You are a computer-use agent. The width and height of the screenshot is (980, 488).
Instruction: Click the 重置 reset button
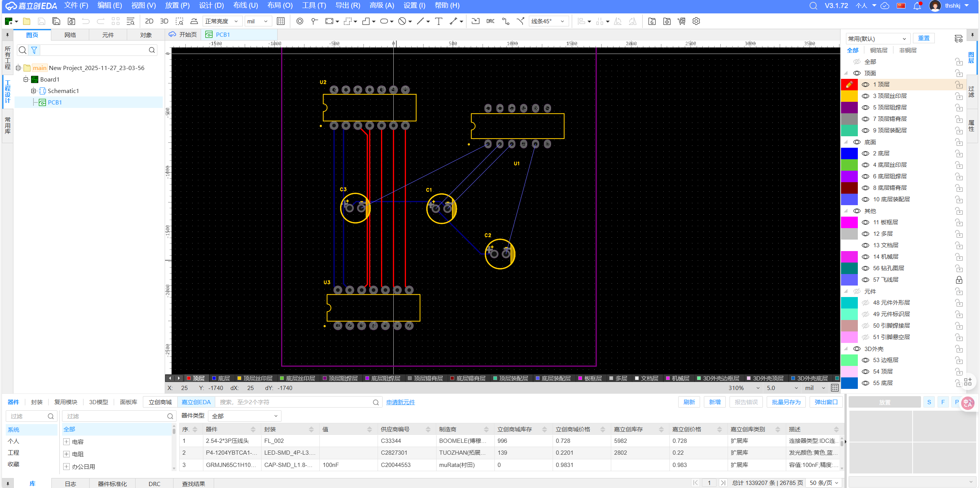tap(924, 38)
